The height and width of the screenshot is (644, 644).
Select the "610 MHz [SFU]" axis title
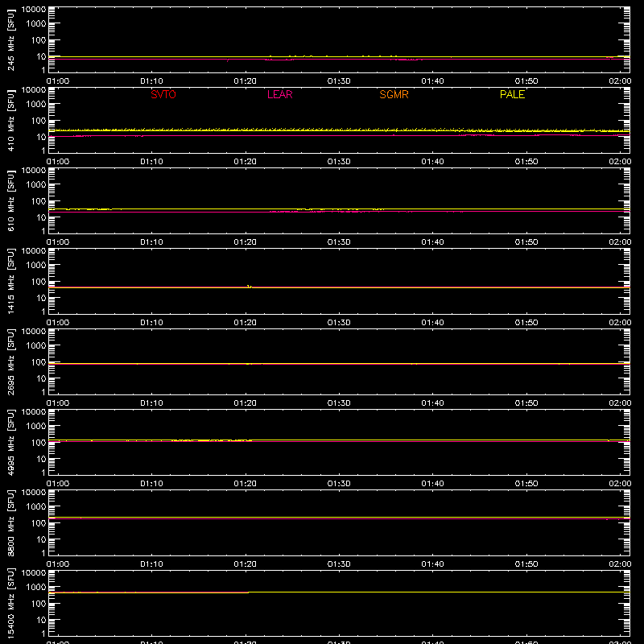pyautogui.click(x=10, y=200)
